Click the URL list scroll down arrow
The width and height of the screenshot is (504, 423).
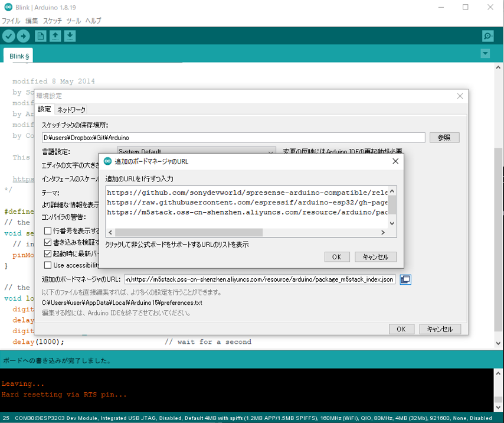pyautogui.click(x=392, y=223)
